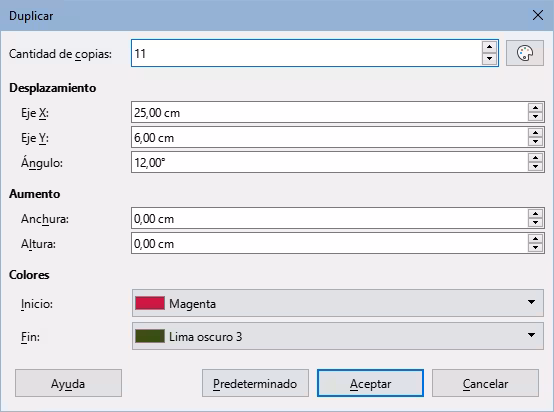Viewport: 554px width, 412px height.
Task: Click the Aceptar button
Action: (x=370, y=383)
